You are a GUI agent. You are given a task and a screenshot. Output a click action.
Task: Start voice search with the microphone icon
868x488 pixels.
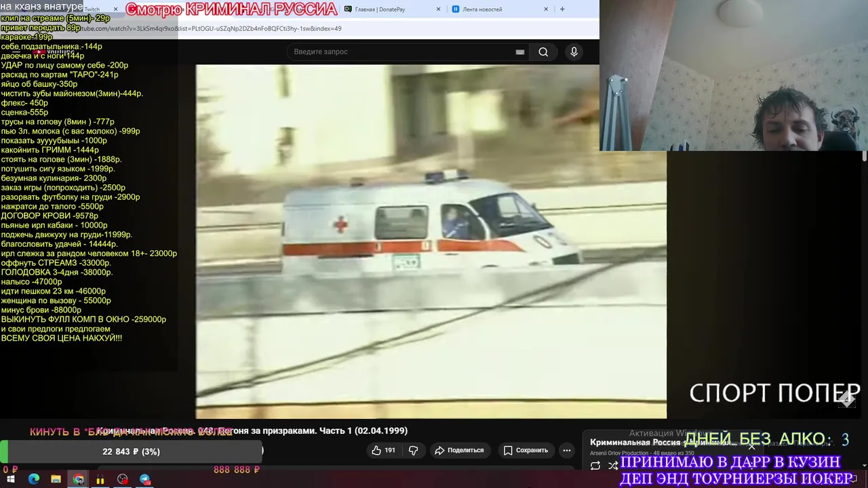coord(574,52)
